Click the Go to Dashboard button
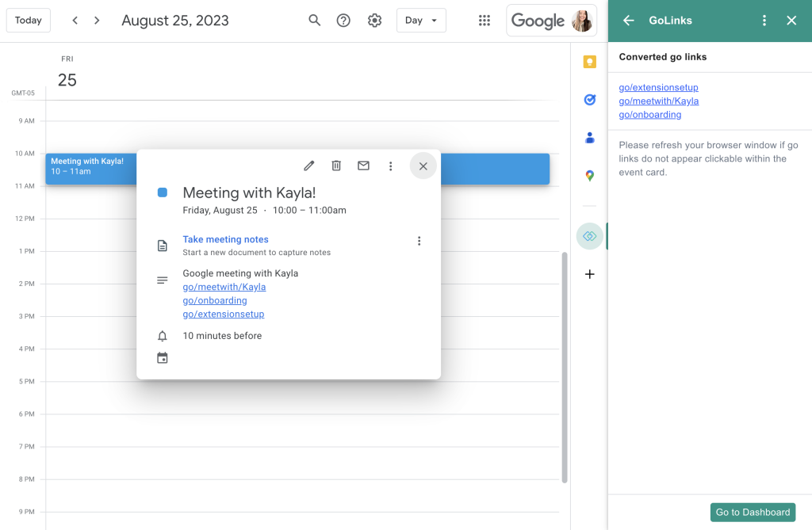The width and height of the screenshot is (812, 530). [753, 512]
